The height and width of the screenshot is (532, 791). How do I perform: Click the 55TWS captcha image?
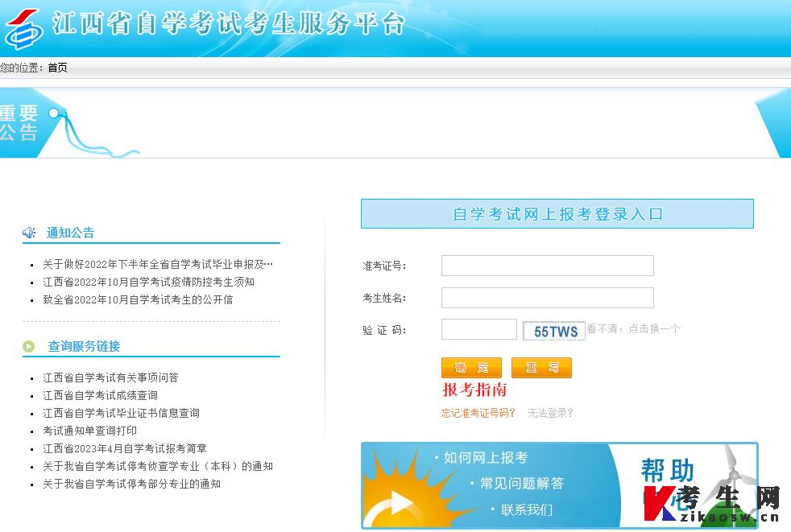pyautogui.click(x=555, y=331)
